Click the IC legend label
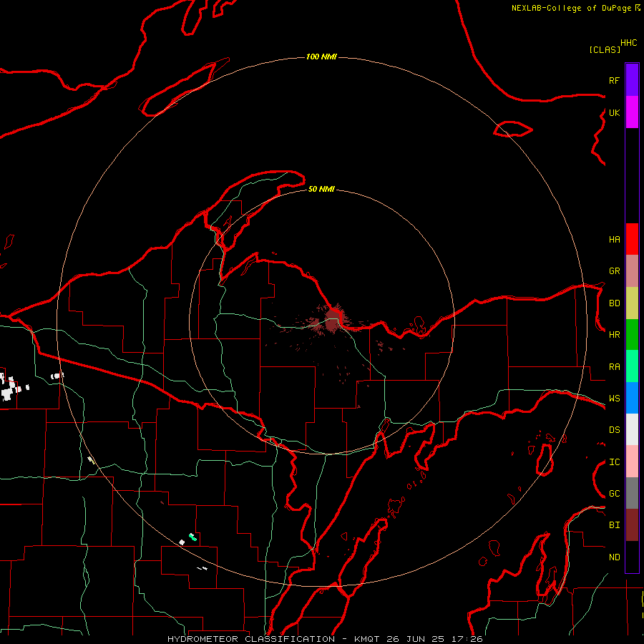 click(615, 462)
